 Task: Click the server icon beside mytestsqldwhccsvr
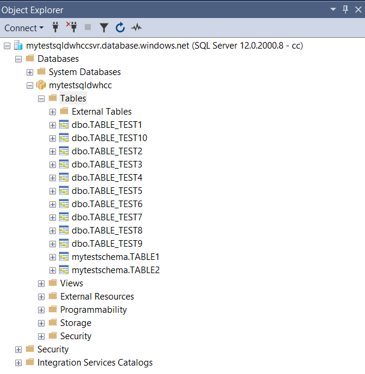tap(18, 46)
